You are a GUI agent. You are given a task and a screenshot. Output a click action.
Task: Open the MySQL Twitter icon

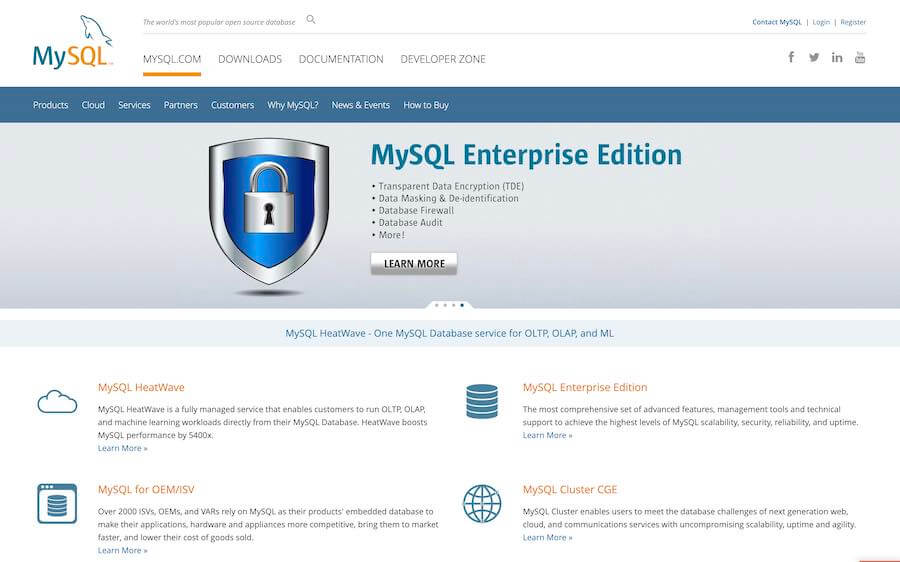coord(814,57)
